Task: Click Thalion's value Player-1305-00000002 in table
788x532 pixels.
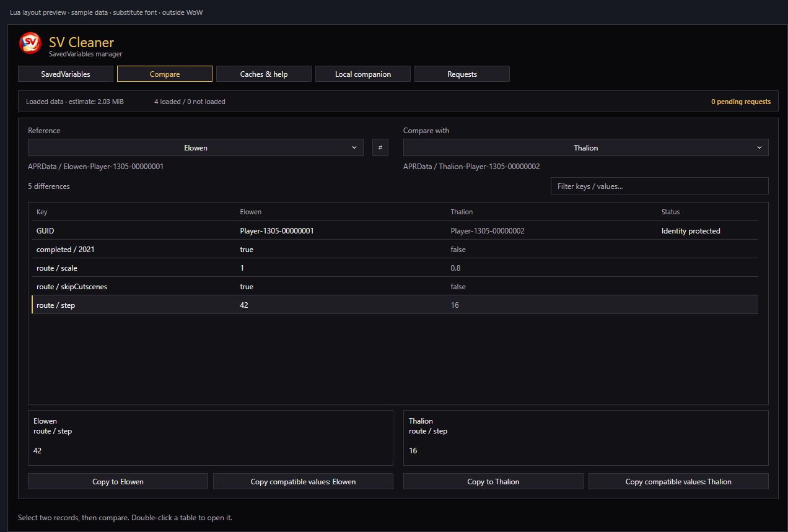Action: click(488, 230)
